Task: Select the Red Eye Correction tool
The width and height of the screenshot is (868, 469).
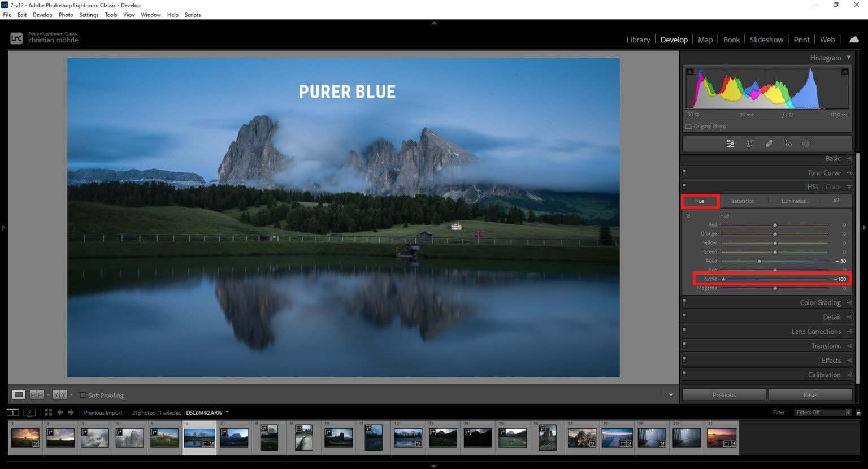Action: 788,144
